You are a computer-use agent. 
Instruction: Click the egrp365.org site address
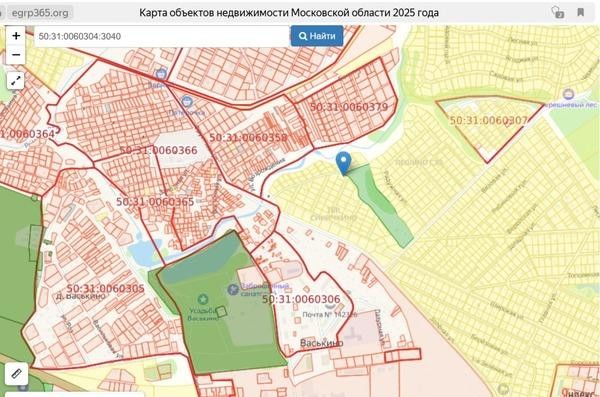click(x=40, y=13)
